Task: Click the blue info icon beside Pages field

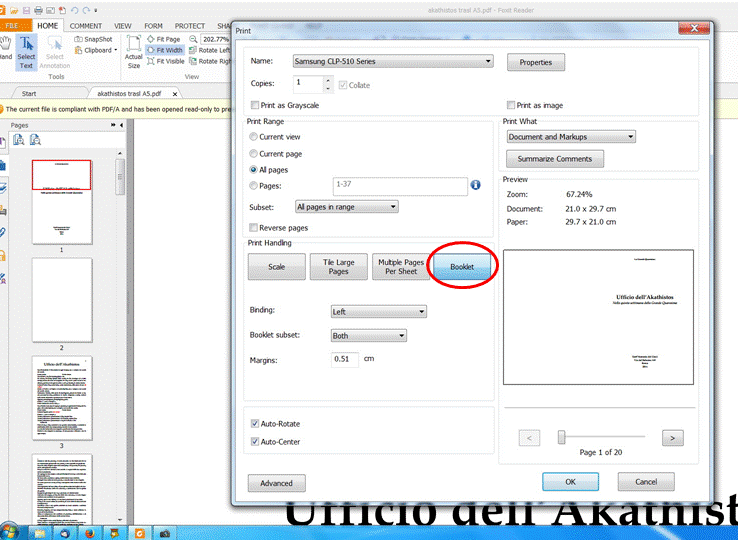Action: (x=476, y=185)
